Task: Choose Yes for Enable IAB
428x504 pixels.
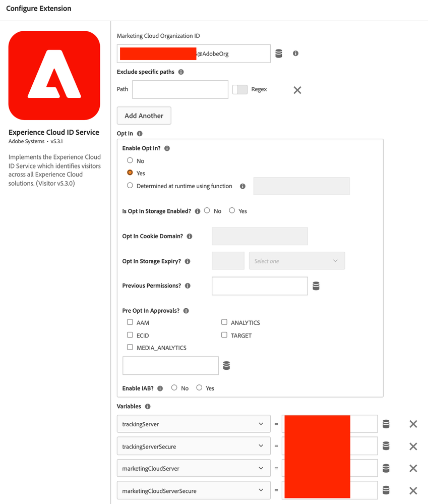Action: point(200,388)
